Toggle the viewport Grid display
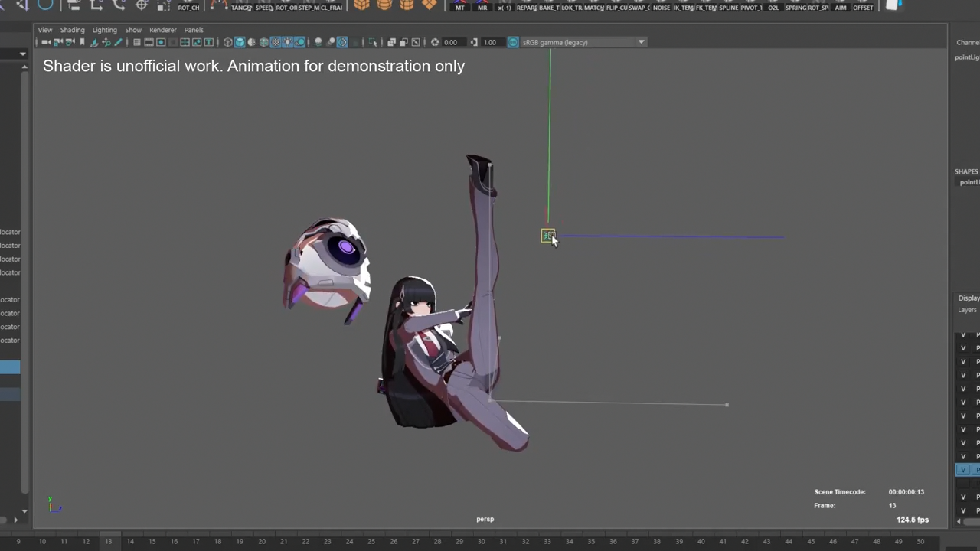Viewport: 980px width, 551px height. click(x=137, y=42)
